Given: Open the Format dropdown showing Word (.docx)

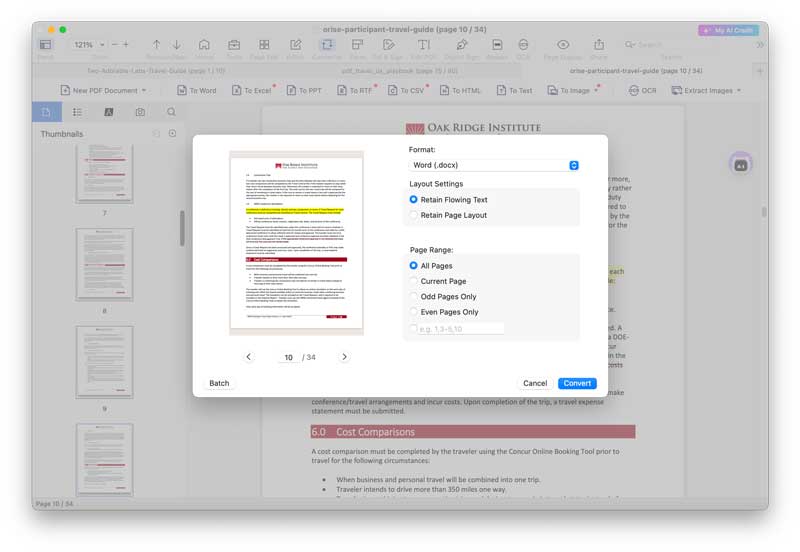Looking at the screenshot, I should click(x=495, y=165).
